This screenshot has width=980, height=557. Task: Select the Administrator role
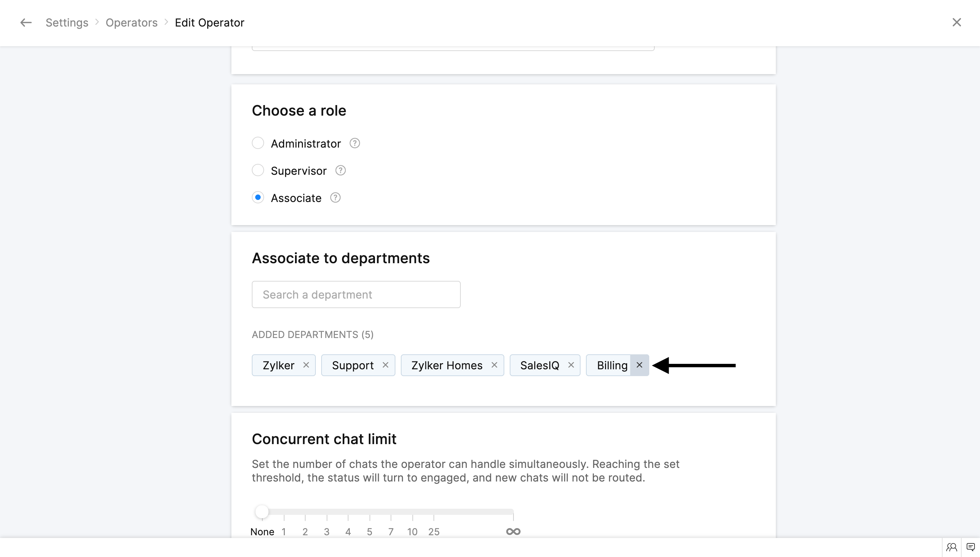[258, 143]
